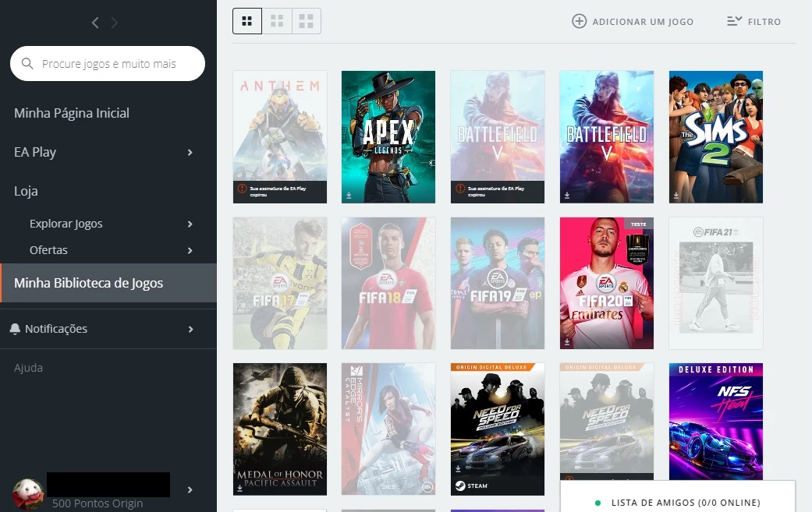Expand the Explorar Jogos chevron
The height and width of the screenshot is (512, 812).
[190, 224]
